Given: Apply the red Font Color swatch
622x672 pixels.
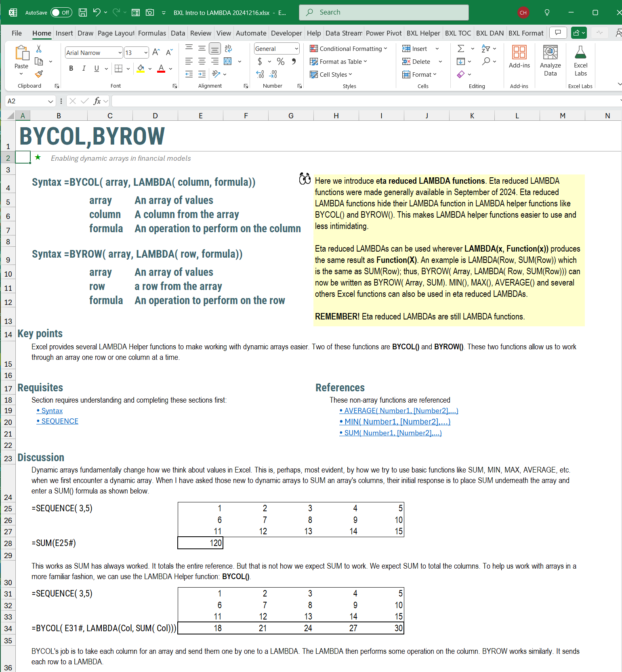Looking at the screenshot, I should [x=161, y=68].
